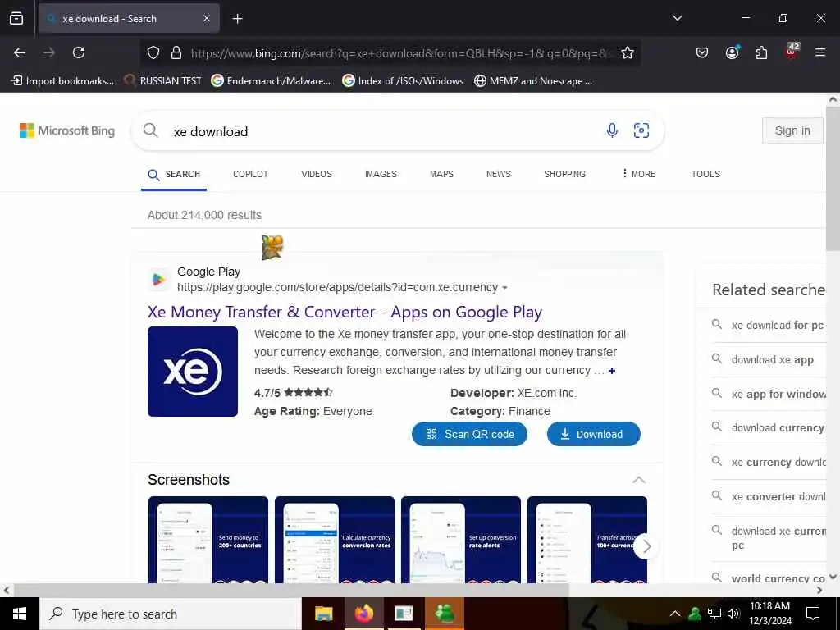
Task: Click the Import bookmarks item
Action: (62, 81)
